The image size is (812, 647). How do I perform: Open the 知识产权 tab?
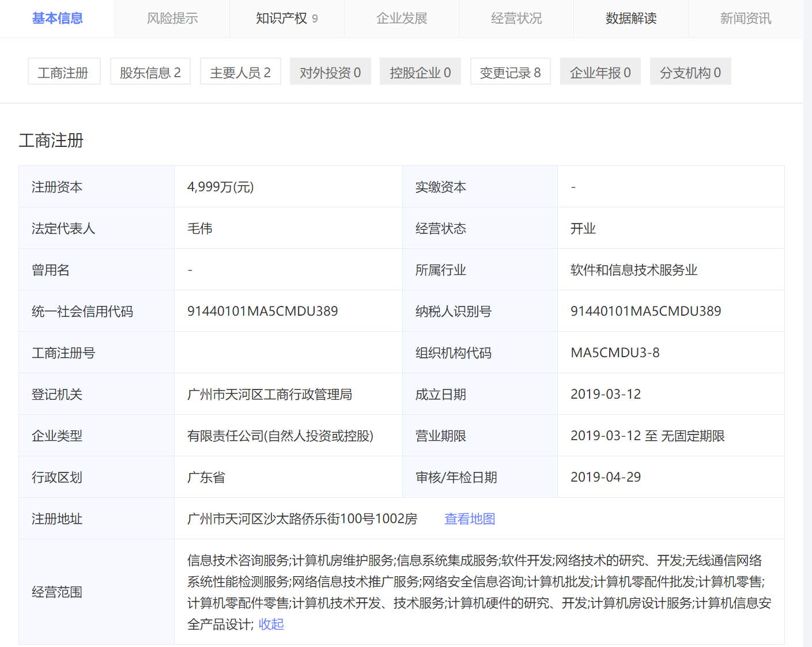(286, 18)
